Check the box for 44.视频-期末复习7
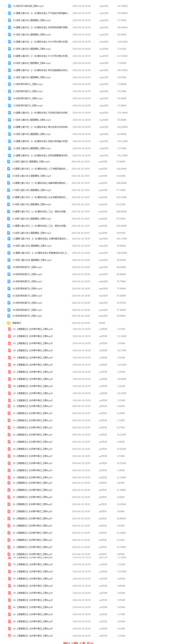This screenshot has width=172, height=644. click(4, 310)
